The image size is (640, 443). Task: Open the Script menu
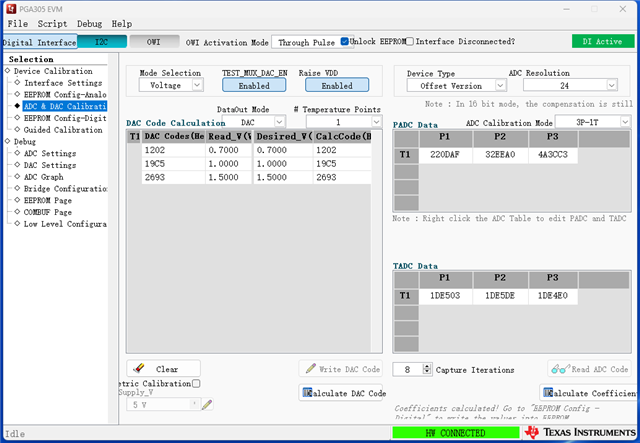click(52, 24)
